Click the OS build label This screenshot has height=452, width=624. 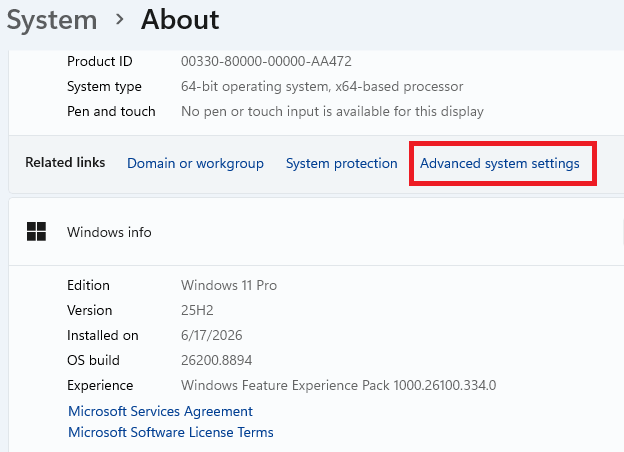point(93,360)
